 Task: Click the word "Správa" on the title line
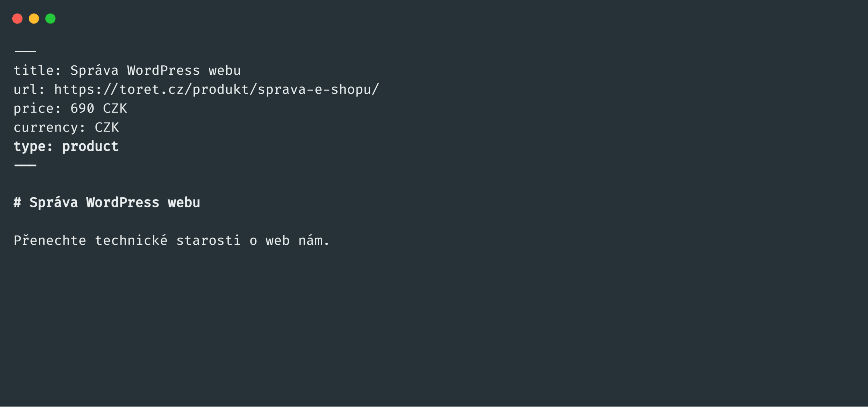(x=94, y=71)
